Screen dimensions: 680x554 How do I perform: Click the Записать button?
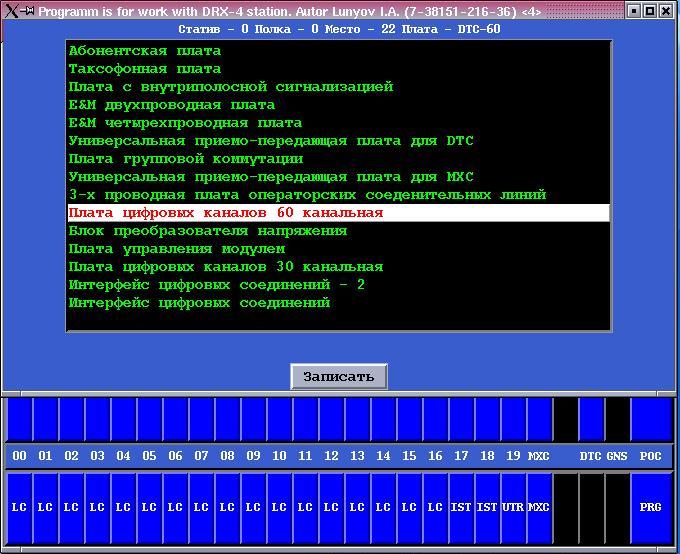339,377
